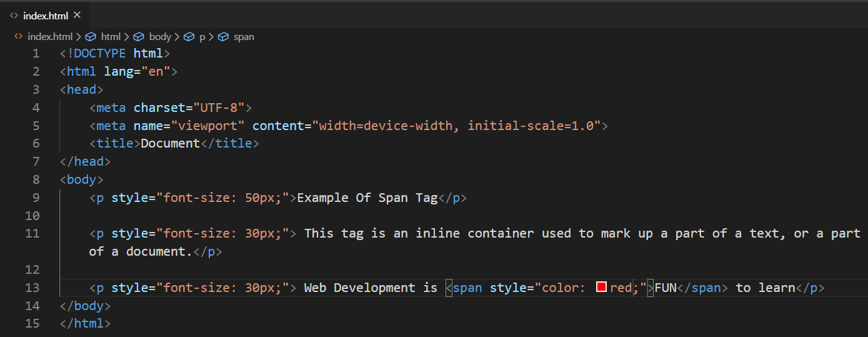Click line number 15 in gutter

[32, 324]
